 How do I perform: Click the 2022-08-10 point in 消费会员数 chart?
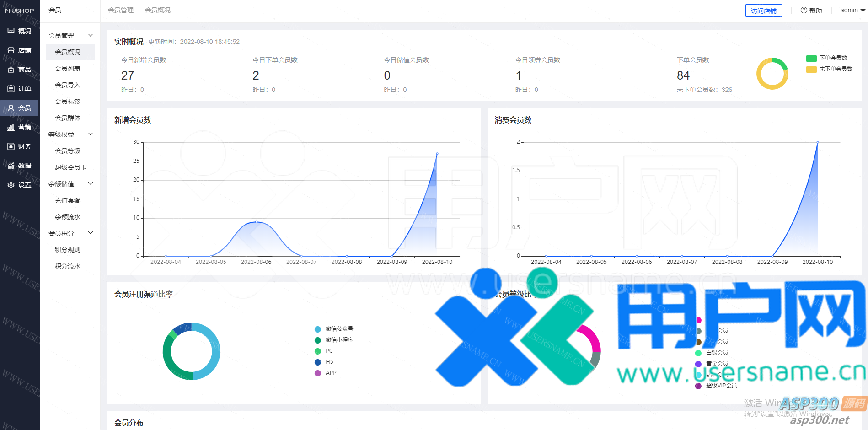[x=818, y=142]
